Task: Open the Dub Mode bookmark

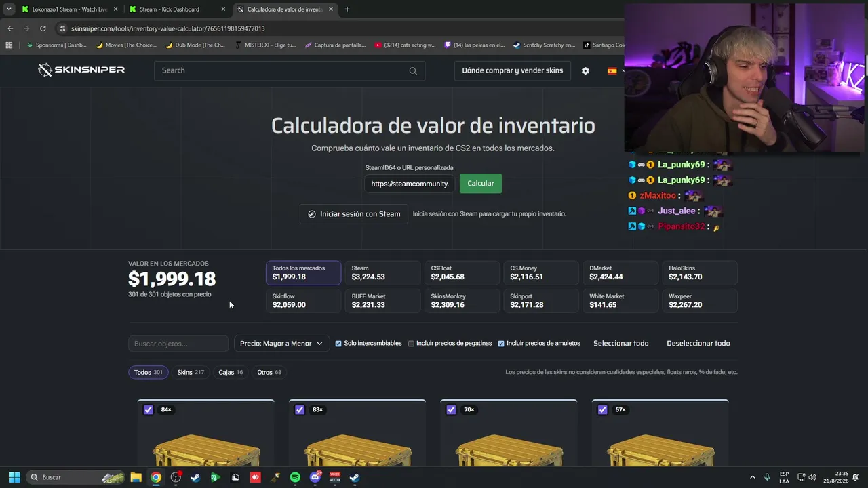Action: [195, 45]
